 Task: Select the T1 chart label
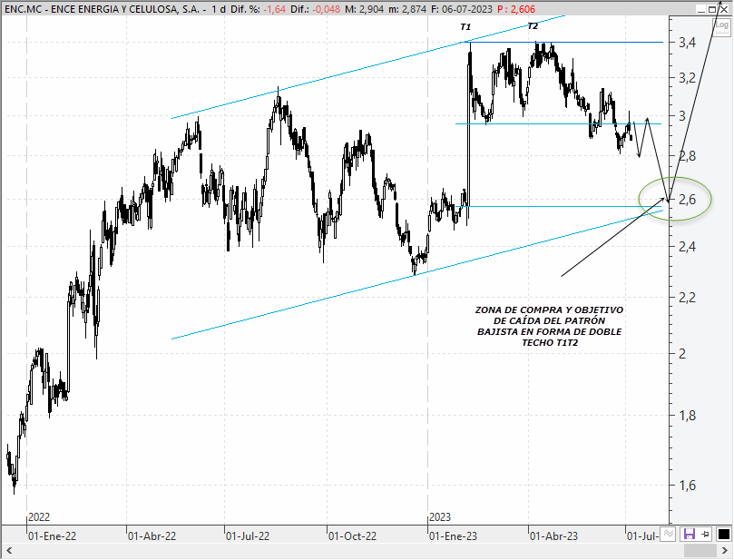point(465,27)
